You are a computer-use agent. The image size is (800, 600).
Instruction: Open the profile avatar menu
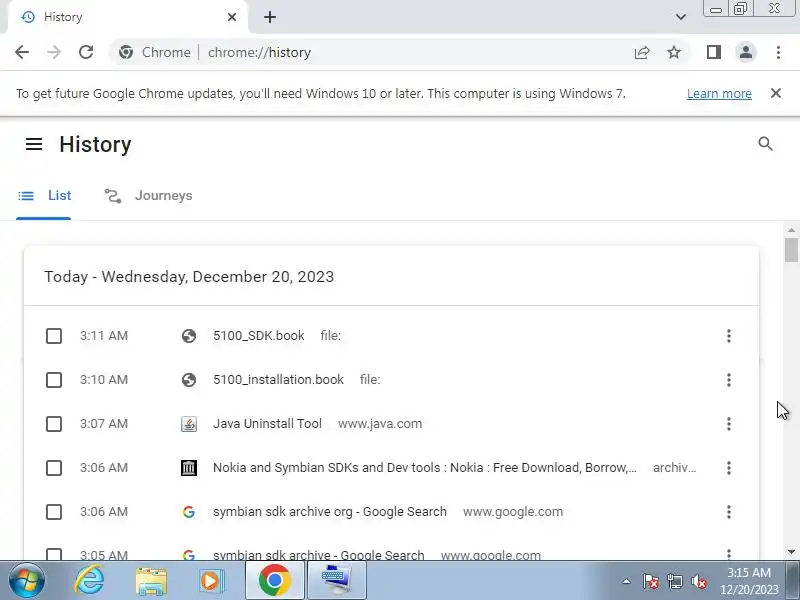(746, 52)
